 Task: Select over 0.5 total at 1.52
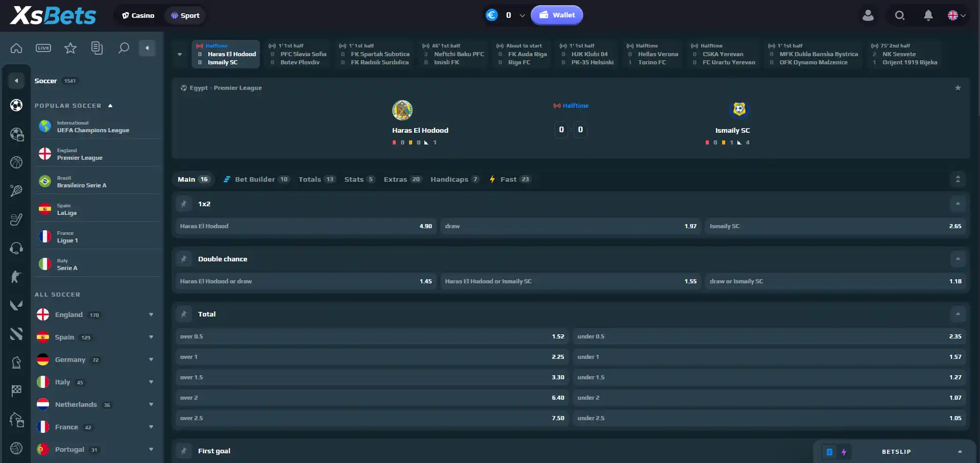coord(372,336)
